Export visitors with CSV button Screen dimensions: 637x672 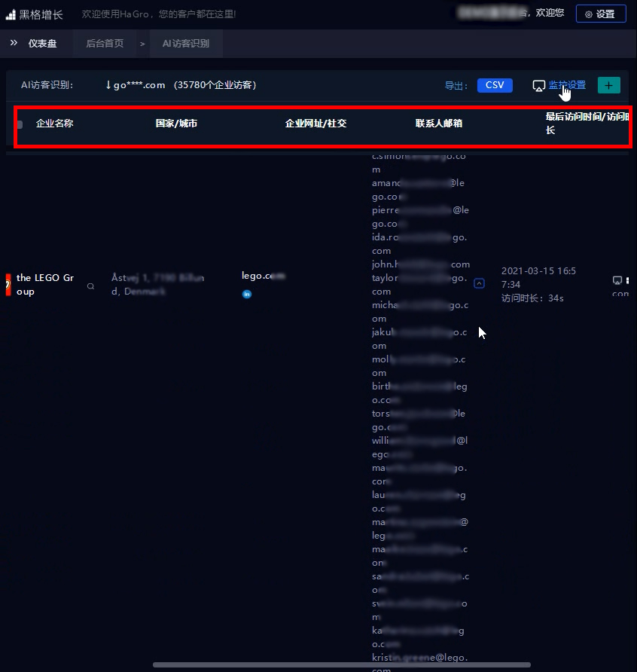pyautogui.click(x=495, y=85)
